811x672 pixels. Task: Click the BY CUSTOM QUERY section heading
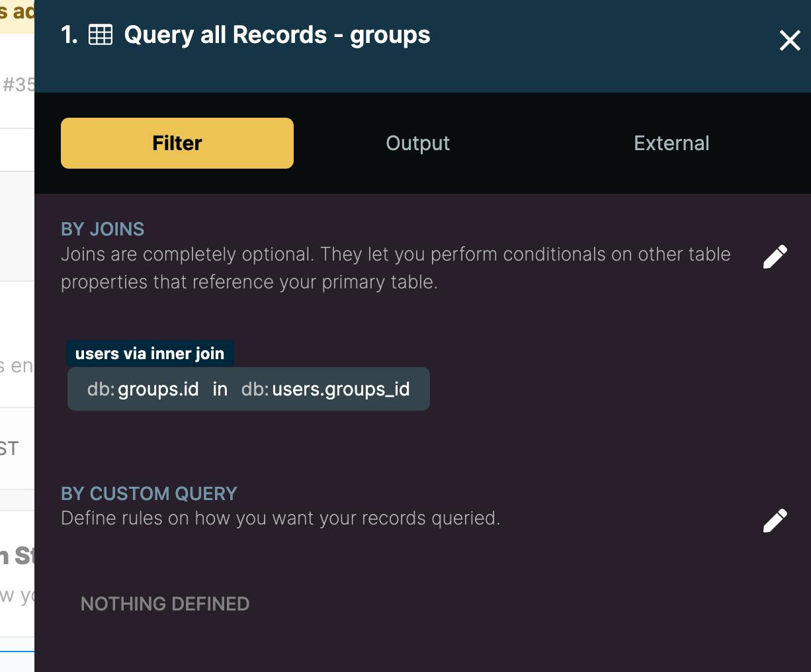(x=149, y=493)
